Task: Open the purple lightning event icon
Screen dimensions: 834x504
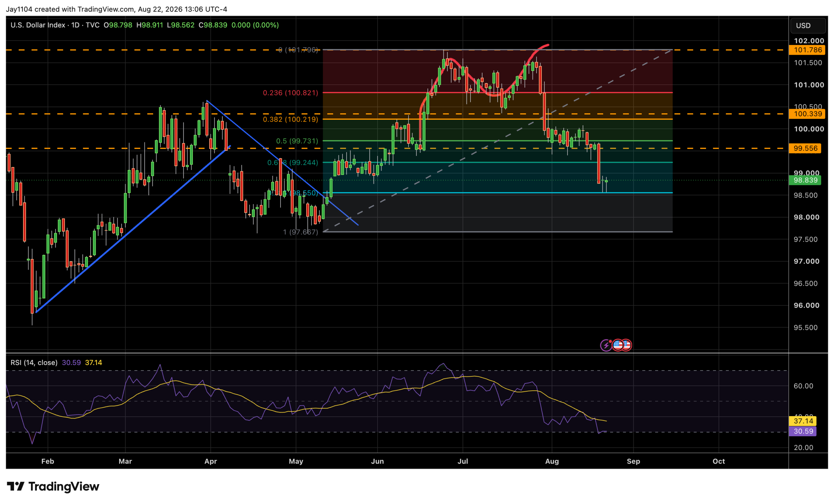Action: point(606,345)
